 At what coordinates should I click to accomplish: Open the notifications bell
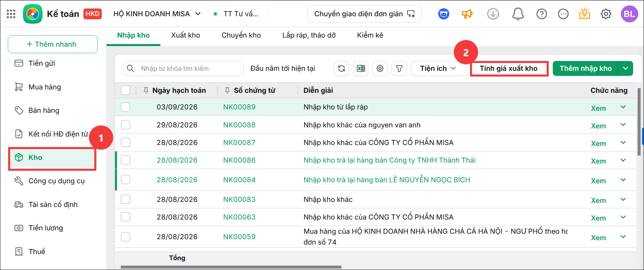(x=518, y=14)
